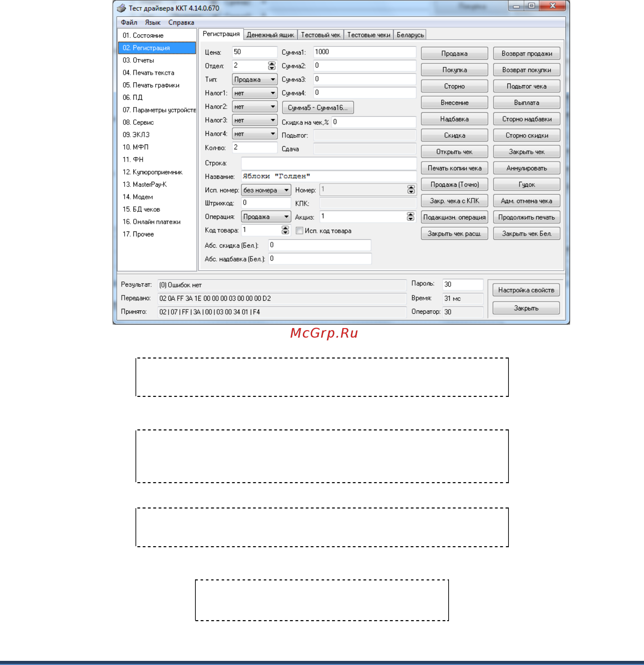Click the 'Подакцизн. операция' button

[454, 217]
